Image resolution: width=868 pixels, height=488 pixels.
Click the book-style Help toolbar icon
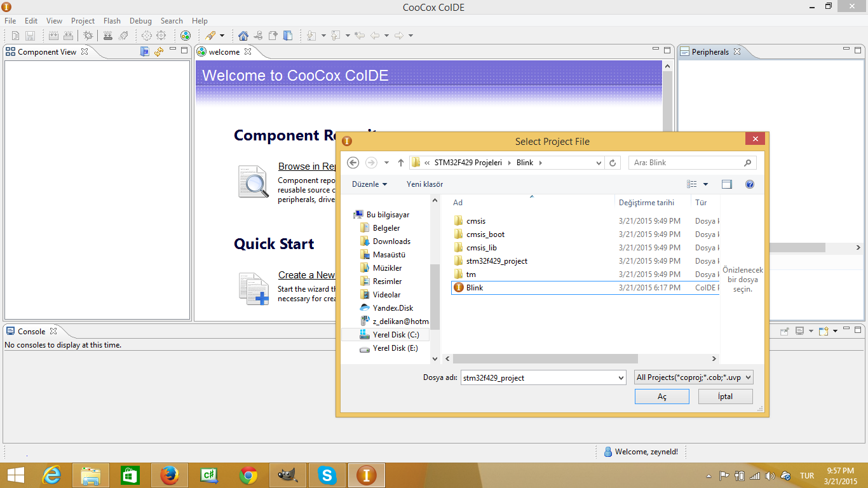pyautogui.click(x=288, y=36)
